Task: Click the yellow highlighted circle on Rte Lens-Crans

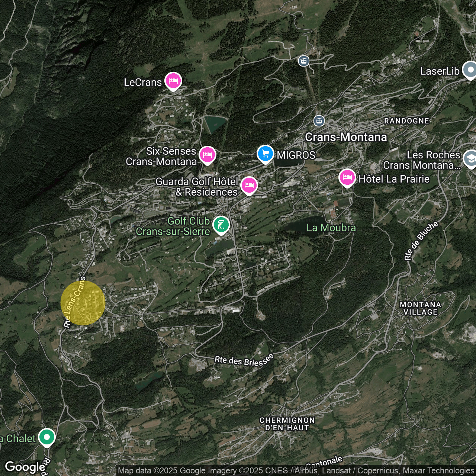Action: [x=83, y=303]
